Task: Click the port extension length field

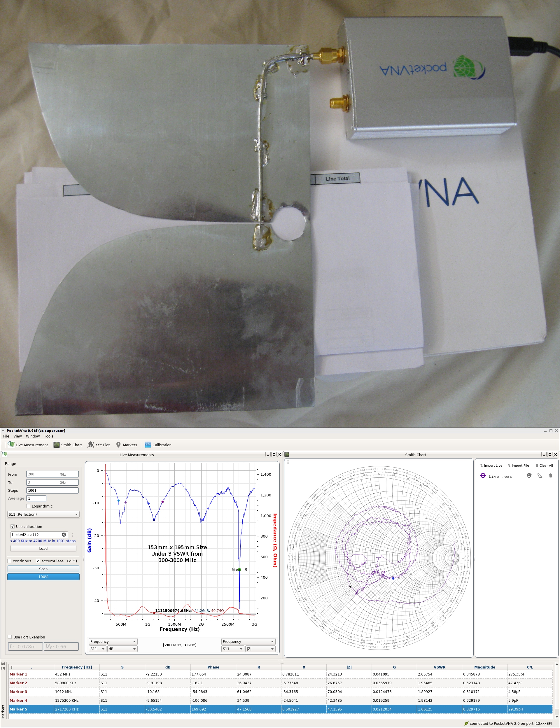Action: pyautogui.click(x=25, y=646)
